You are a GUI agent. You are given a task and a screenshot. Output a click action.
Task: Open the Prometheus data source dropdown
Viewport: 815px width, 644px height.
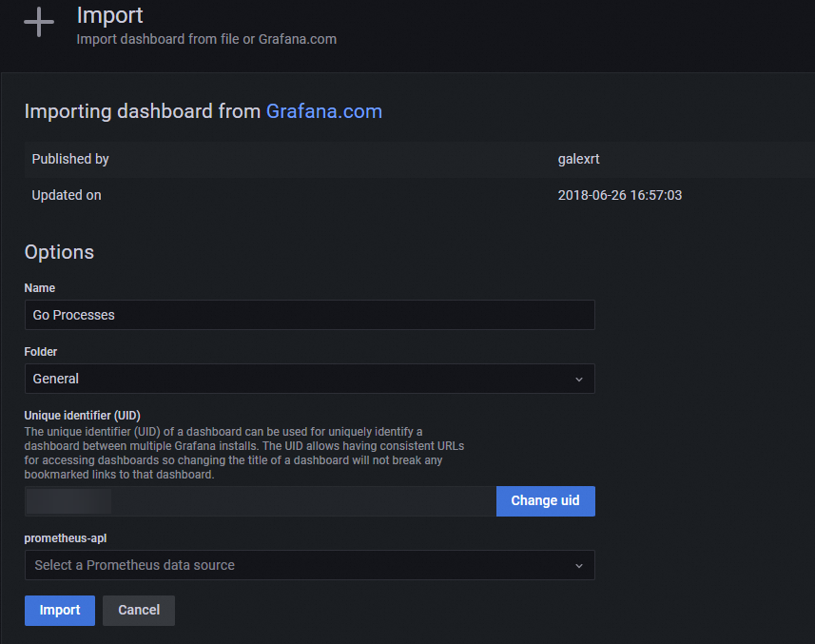pyautogui.click(x=309, y=565)
